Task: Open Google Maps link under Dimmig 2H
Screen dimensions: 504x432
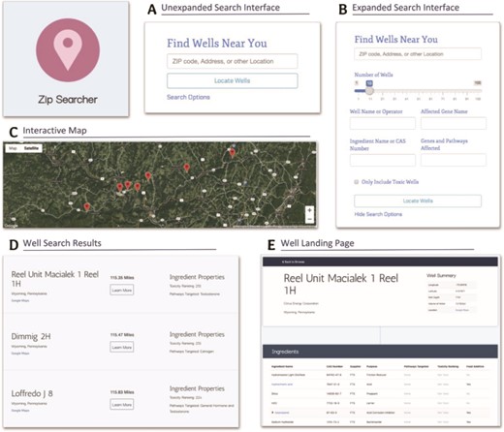Action: point(20,354)
